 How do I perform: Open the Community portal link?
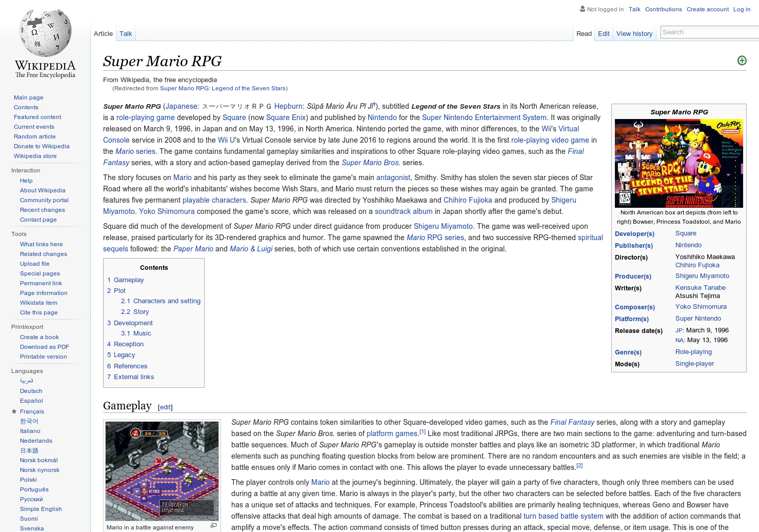[x=44, y=200]
